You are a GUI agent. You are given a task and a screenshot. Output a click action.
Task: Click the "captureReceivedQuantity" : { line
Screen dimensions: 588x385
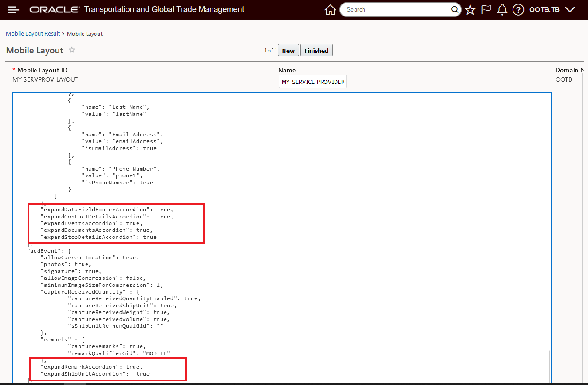point(90,292)
